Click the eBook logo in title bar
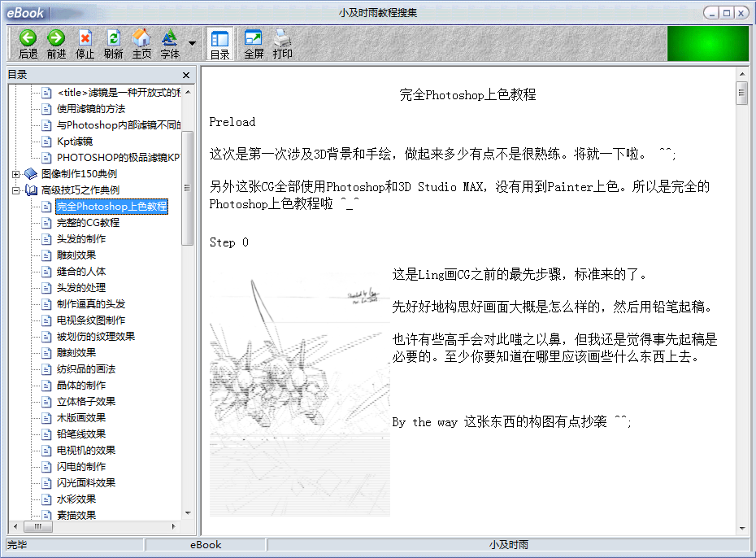This screenshot has height=558, width=756. point(25,14)
